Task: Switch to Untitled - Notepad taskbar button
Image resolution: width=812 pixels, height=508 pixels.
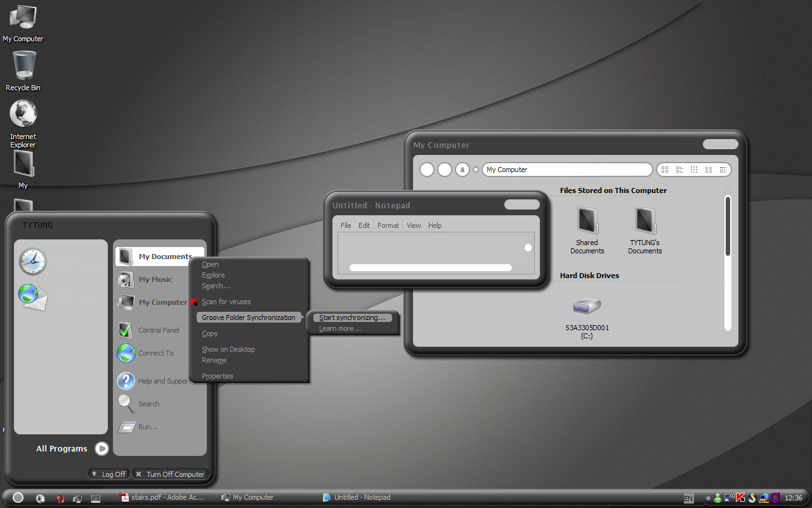Action: (357, 497)
